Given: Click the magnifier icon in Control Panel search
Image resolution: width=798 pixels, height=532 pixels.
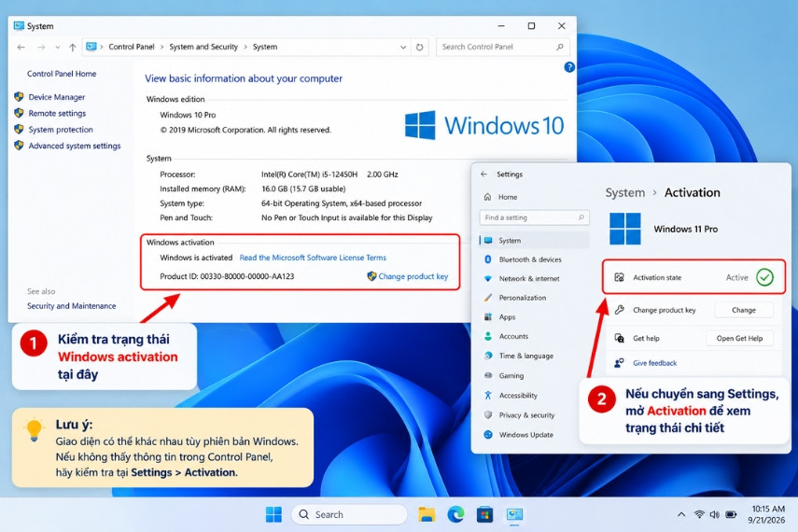Looking at the screenshot, I should tap(560, 47).
